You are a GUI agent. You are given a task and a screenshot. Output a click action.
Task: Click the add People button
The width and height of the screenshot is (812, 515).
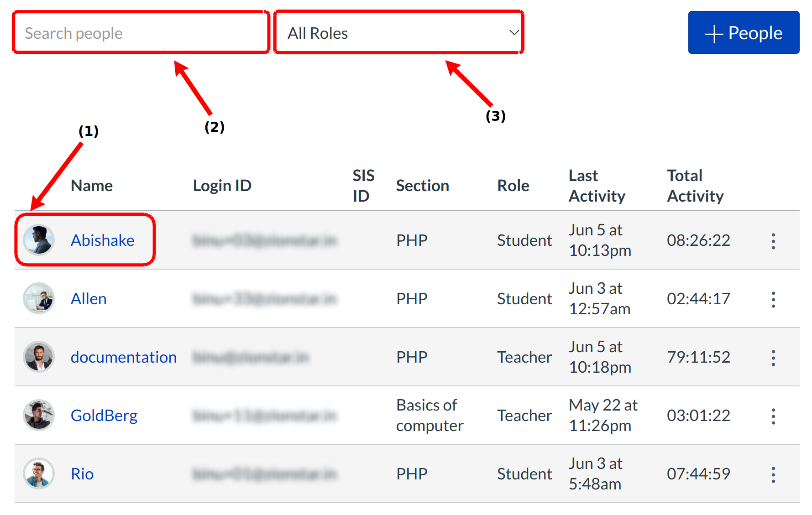743,33
